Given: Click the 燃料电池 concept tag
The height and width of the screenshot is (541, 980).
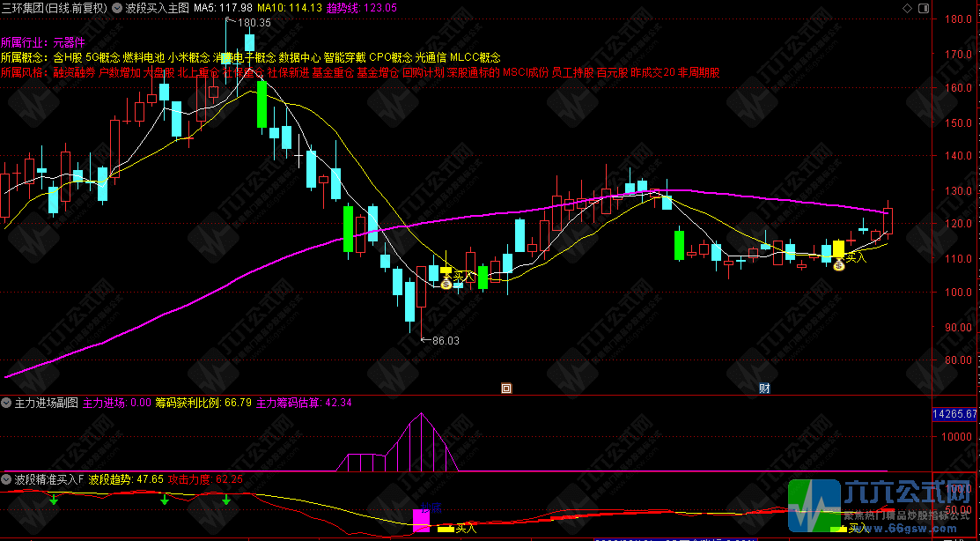Looking at the screenshot, I should [144, 57].
